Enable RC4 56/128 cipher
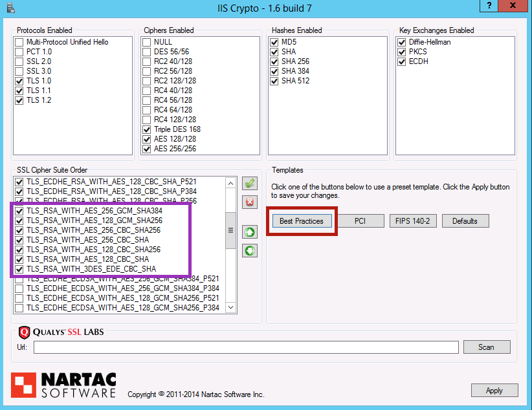This screenshot has height=410, width=532. pos(146,100)
